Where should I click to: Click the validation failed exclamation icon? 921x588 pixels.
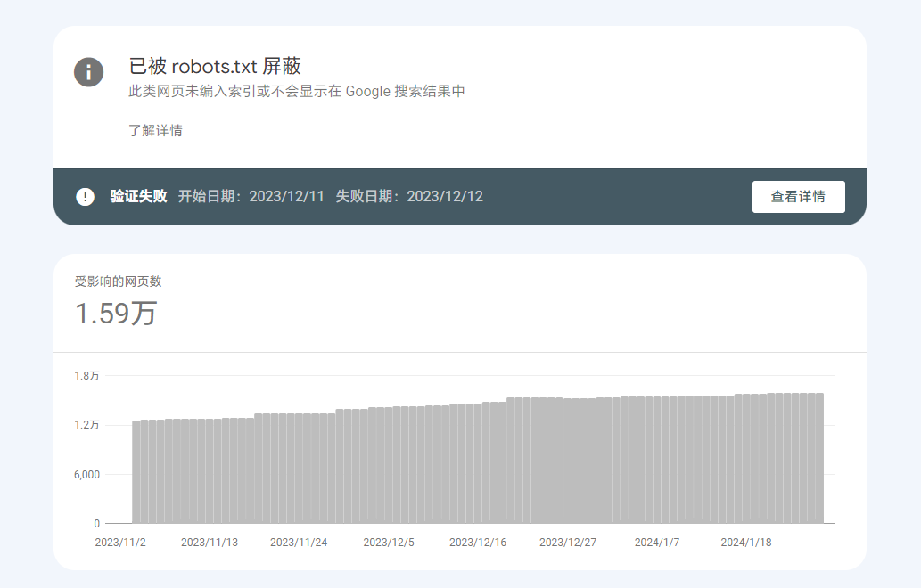tap(86, 197)
